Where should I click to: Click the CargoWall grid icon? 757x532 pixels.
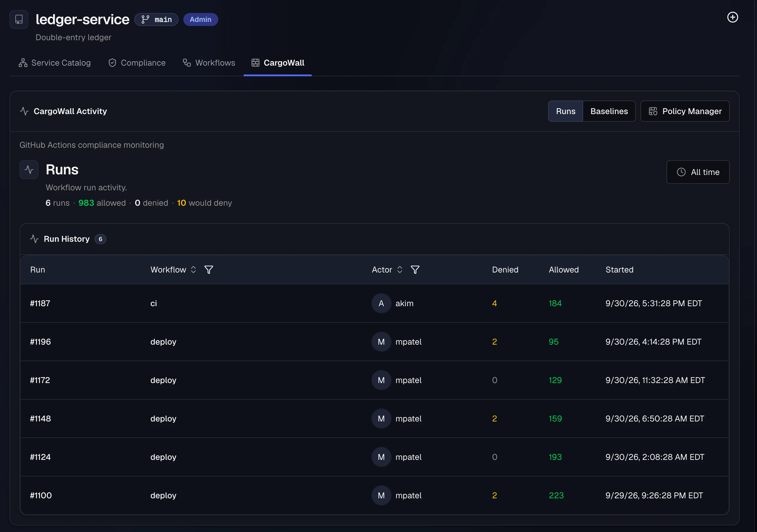click(255, 63)
